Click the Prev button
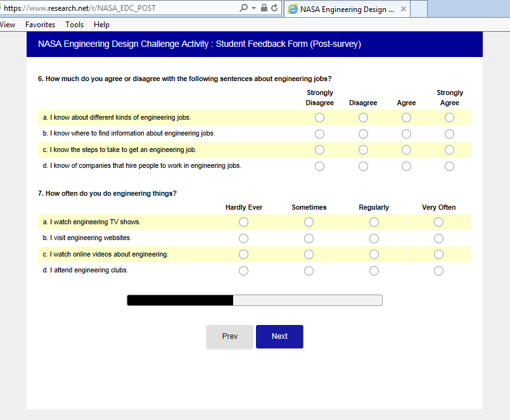Screen dimensions: 510x420 (229, 336)
